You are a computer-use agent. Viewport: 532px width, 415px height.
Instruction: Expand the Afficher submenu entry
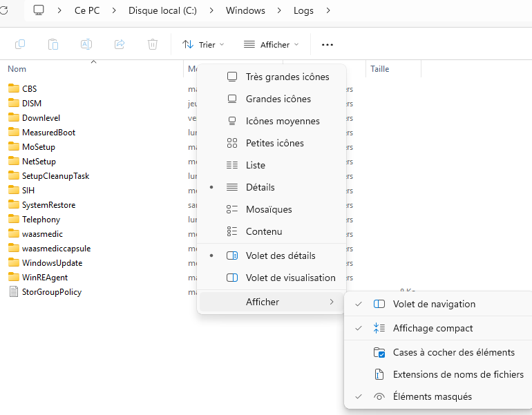click(272, 302)
